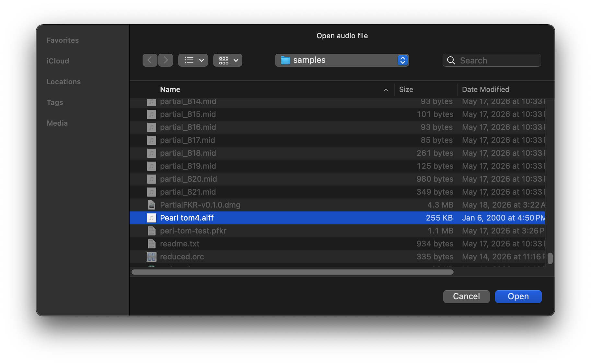The width and height of the screenshot is (591, 364).
Task: Select the partial_821.mid file icon
Action: [151, 192]
